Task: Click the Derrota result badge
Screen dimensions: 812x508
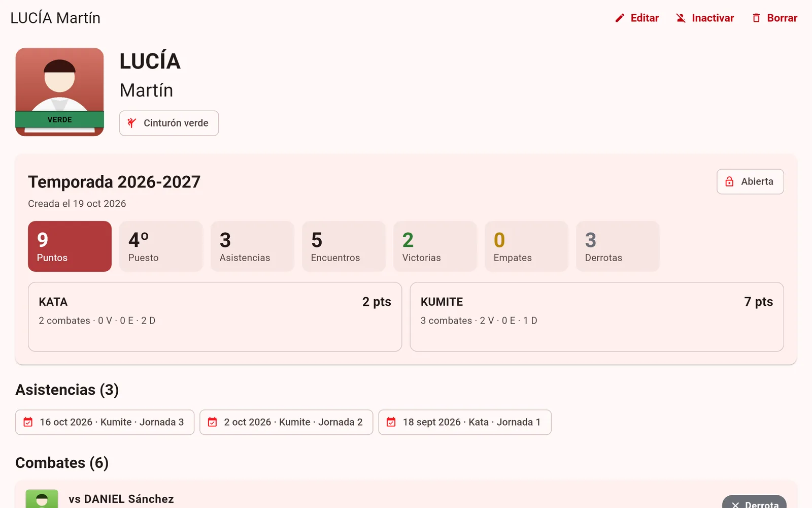Action: [x=754, y=502]
